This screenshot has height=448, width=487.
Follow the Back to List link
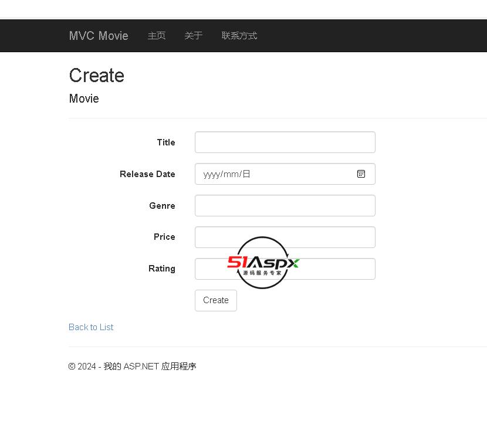(x=91, y=327)
